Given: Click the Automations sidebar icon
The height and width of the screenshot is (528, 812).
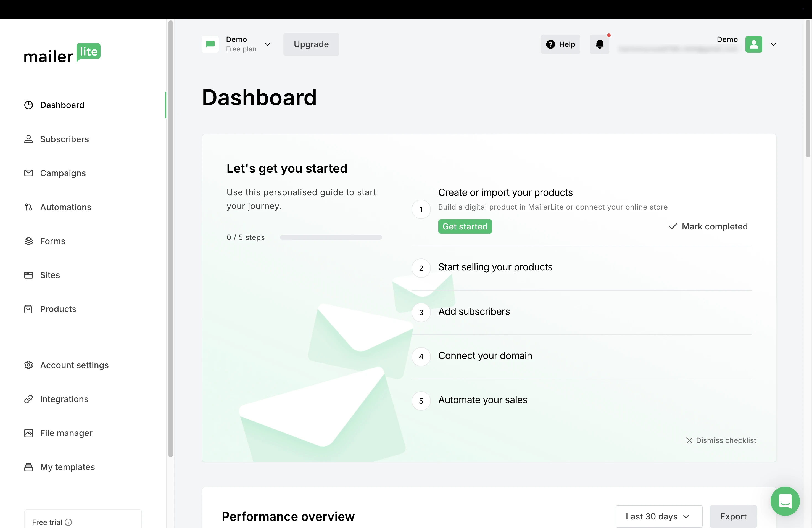Looking at the screenshot, I should pyautogui.click(x=28, y=207).
